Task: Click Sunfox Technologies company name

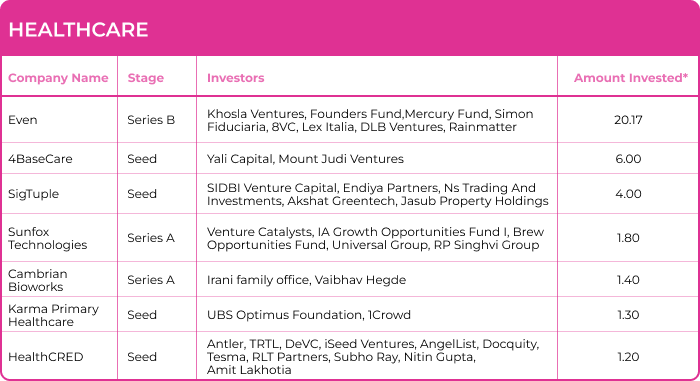Action: 47,238
